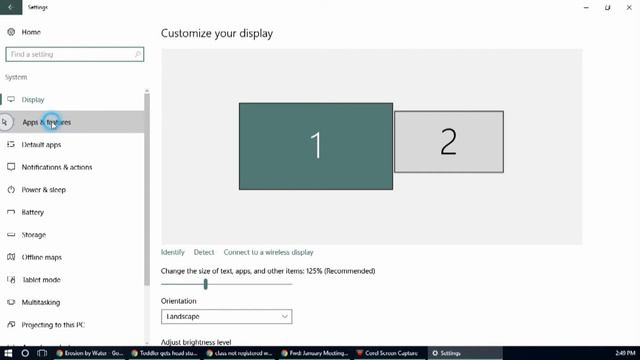Open Battery settings
This screenshot has height=360, width=640.
(72, 212)
